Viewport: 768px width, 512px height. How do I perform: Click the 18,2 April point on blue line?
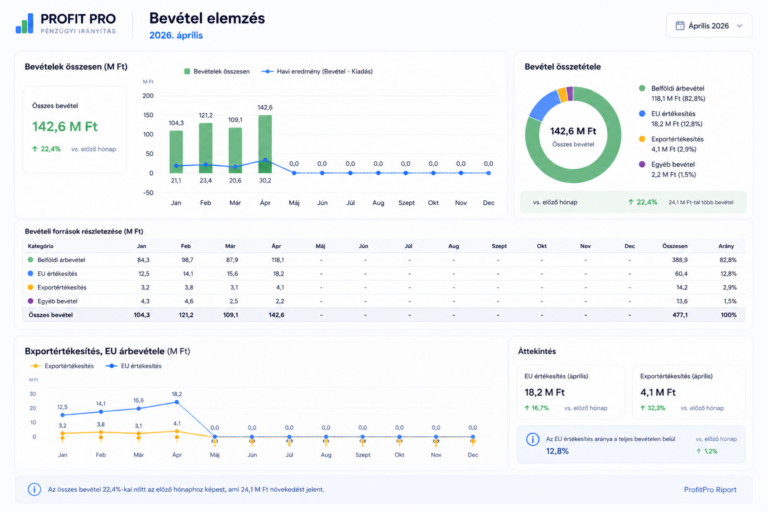177,402
